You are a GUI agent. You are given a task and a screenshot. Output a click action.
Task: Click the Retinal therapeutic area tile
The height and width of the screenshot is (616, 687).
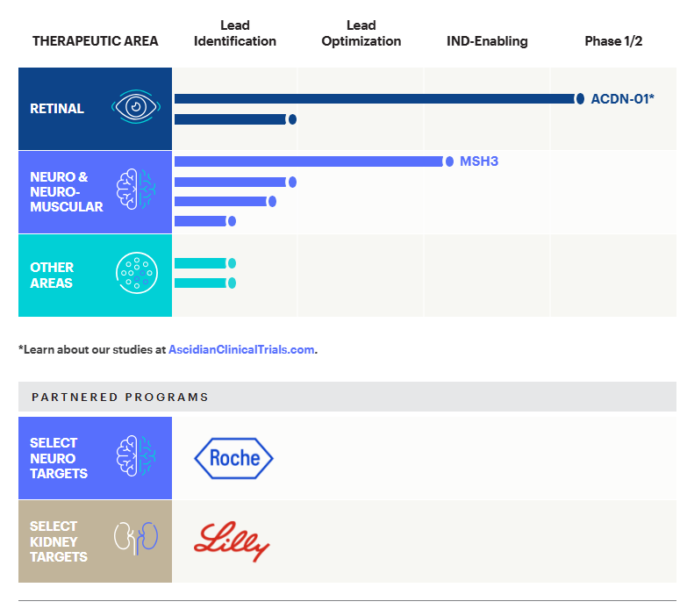coord(95,109)
